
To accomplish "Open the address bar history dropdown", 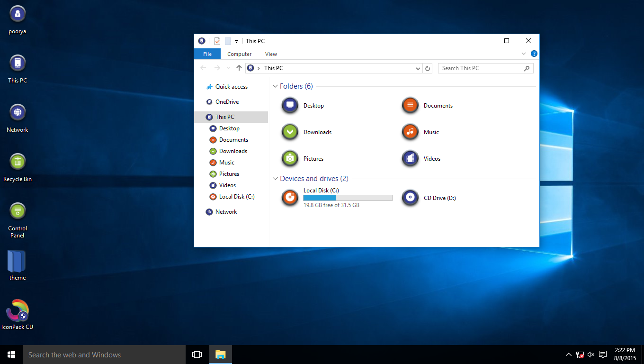I will (x=417, y=68).
